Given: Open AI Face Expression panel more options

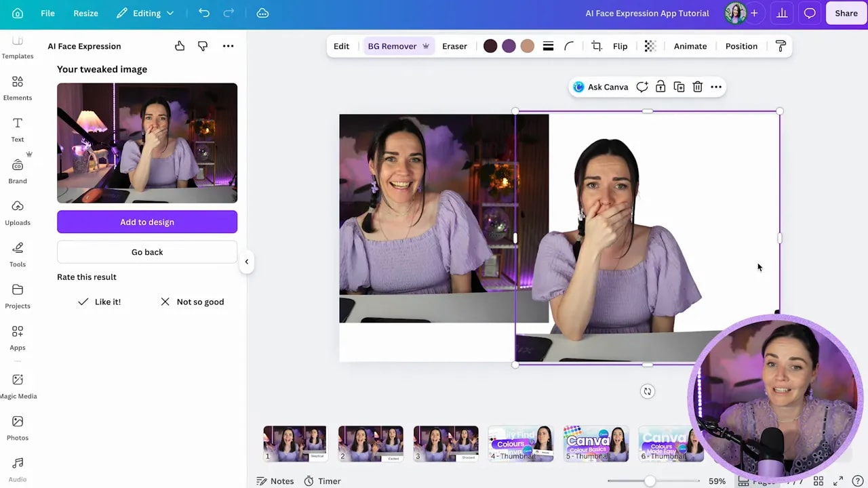Looking at the screenshot, I should (229, 46).
